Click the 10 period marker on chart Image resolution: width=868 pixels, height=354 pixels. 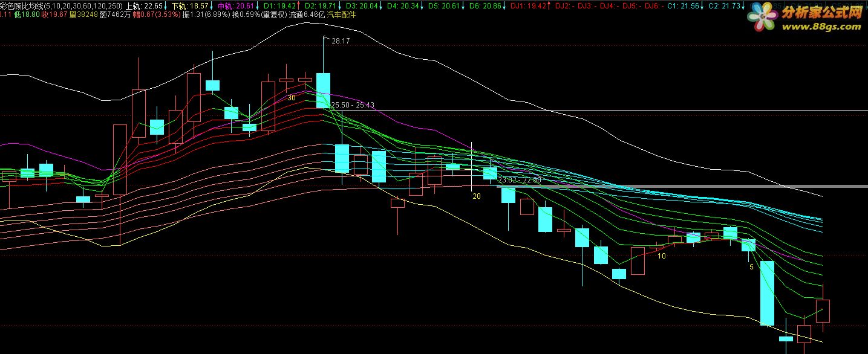662,256
